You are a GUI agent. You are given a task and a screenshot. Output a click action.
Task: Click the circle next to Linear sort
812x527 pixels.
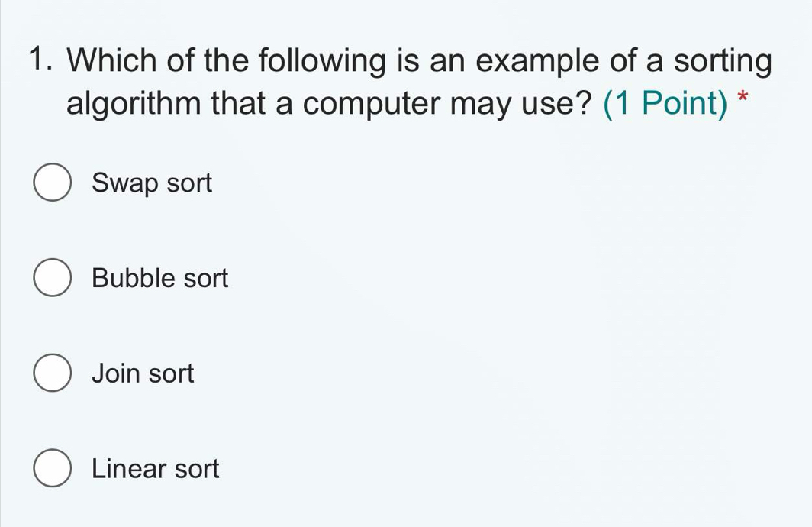coord(53,468)
